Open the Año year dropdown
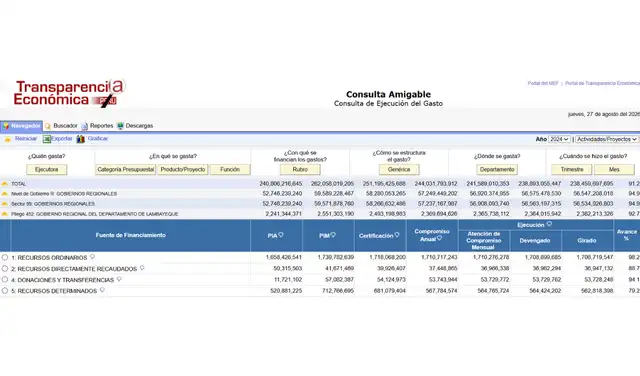The width and height of the screenshot is (640, 376). tap(559, 139)
